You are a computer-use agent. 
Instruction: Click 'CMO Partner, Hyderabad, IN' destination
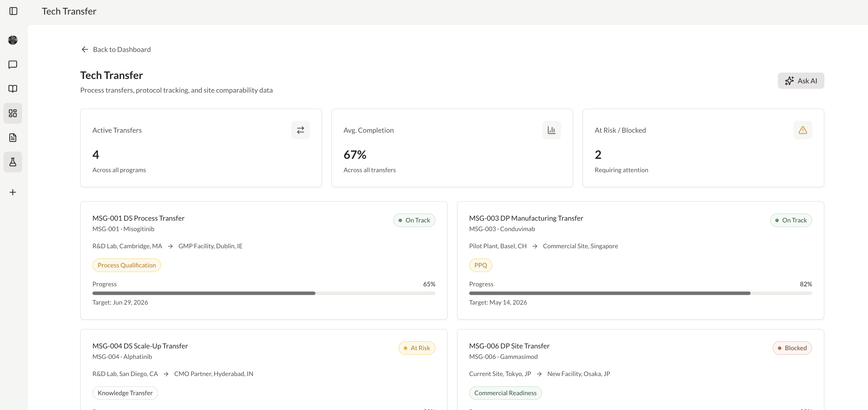click(x=214, y=374)
